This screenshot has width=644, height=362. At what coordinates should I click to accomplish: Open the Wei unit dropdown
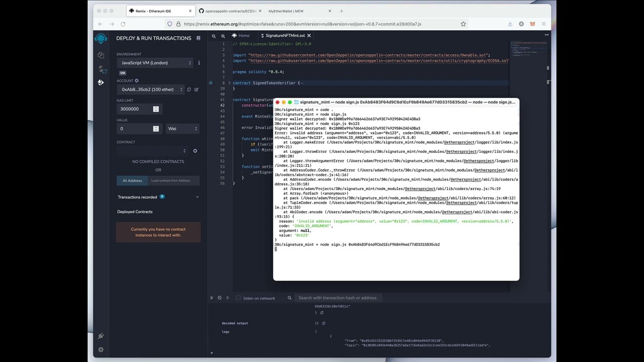click(182, 129)
